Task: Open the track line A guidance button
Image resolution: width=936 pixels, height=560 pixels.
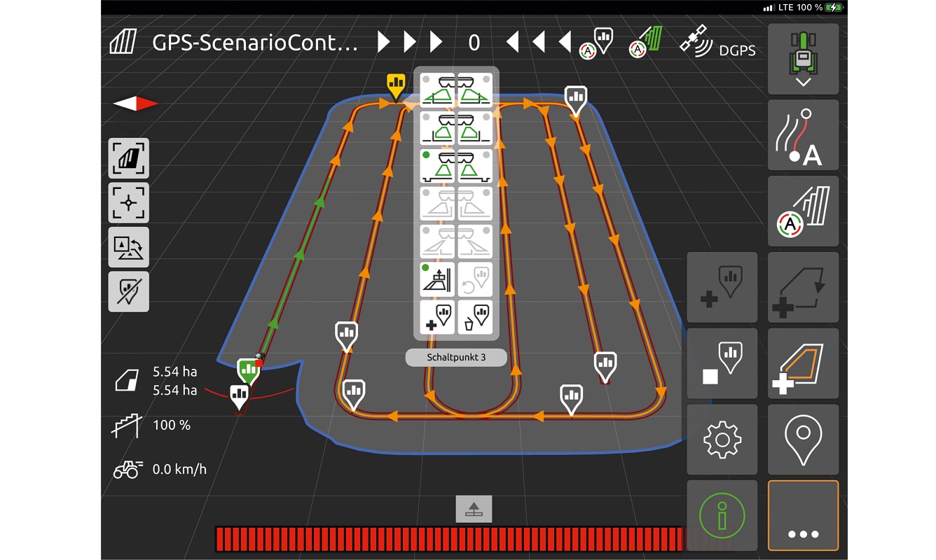Action: click(803, 135)
